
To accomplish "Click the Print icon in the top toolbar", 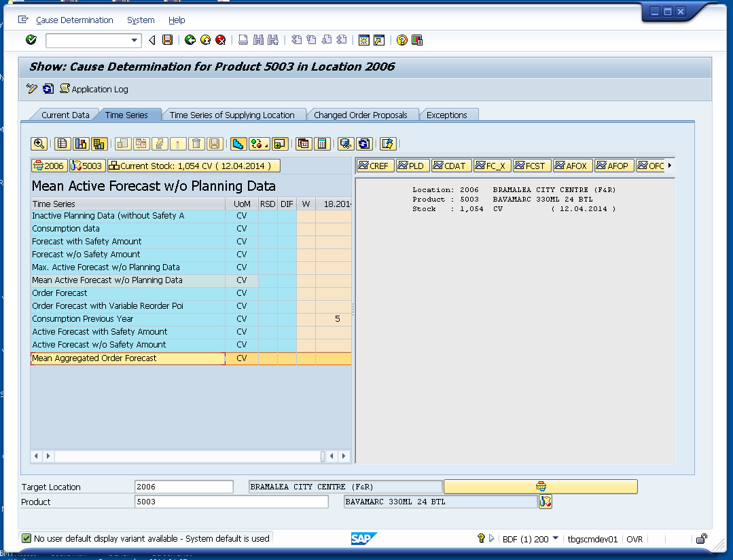I will pos(243,40).
